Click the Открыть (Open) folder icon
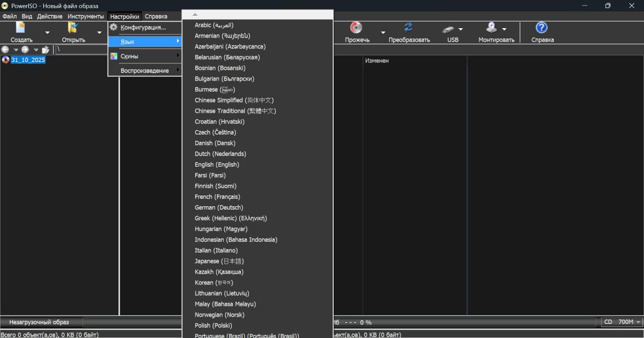 click(73, 28)
